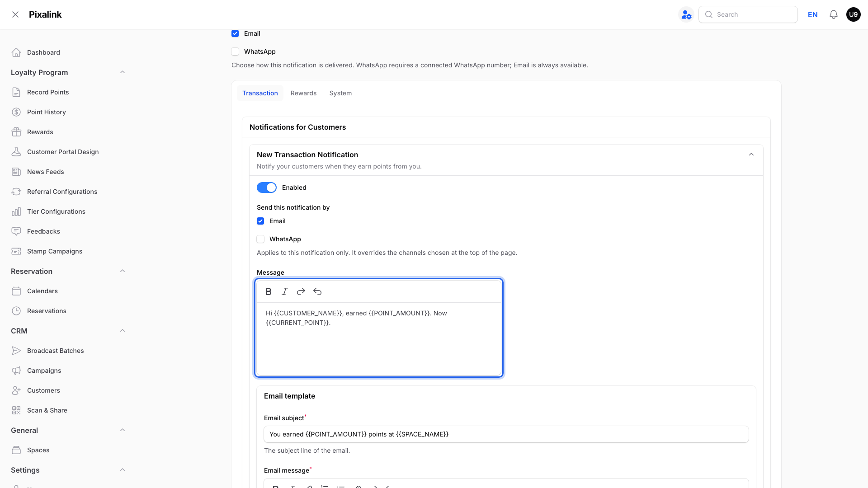Collapse the Reservation section
Viewport: 868px width, 488px height.
pyautogui.click(x=123, y=271)
